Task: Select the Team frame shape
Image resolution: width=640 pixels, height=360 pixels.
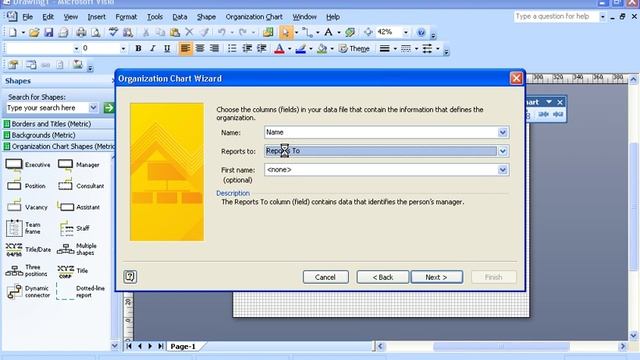Action: point(23,228)
